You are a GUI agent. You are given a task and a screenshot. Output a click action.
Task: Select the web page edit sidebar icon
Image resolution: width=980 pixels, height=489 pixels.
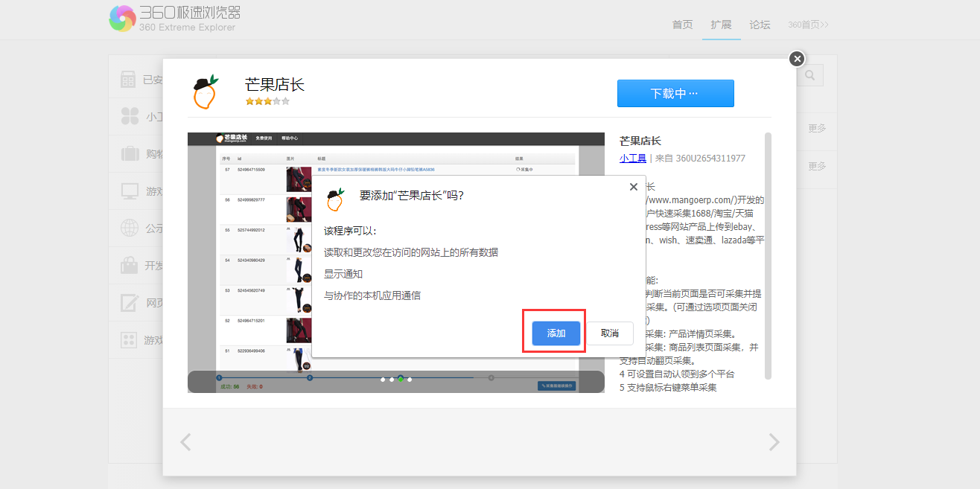pyautogui.click(x=130, y=303)
